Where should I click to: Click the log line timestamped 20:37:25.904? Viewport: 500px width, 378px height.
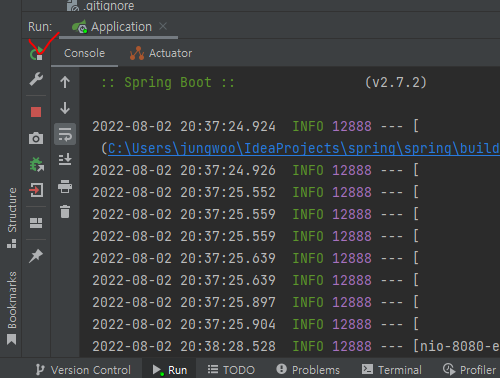255,325
